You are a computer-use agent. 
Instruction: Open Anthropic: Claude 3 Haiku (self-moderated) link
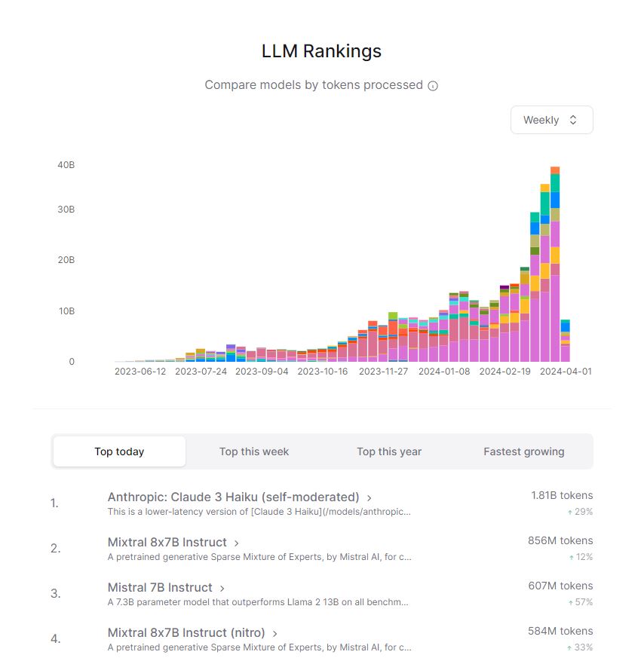coord(233,497)
